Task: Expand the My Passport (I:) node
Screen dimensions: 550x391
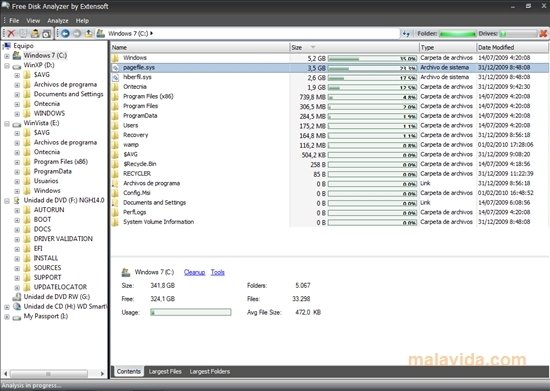Action: click(7, 317)
